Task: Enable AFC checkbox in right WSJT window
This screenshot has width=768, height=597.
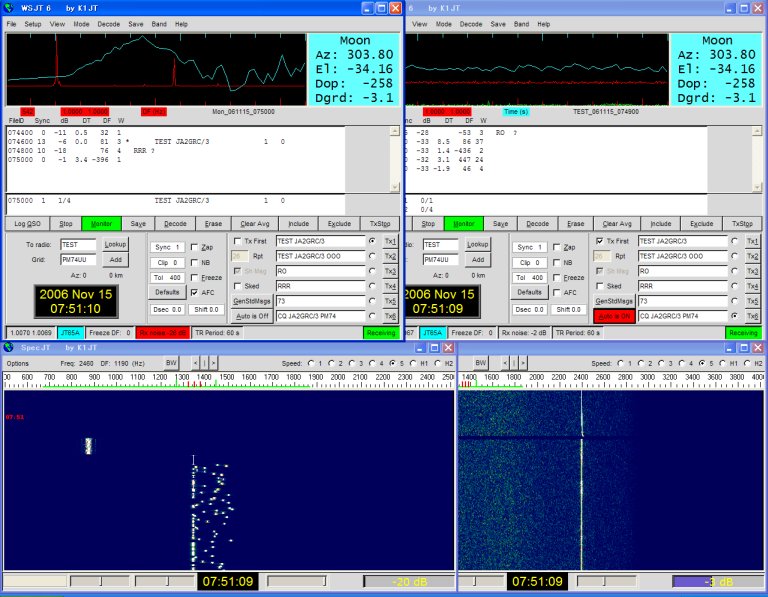Action: [557, 292]
